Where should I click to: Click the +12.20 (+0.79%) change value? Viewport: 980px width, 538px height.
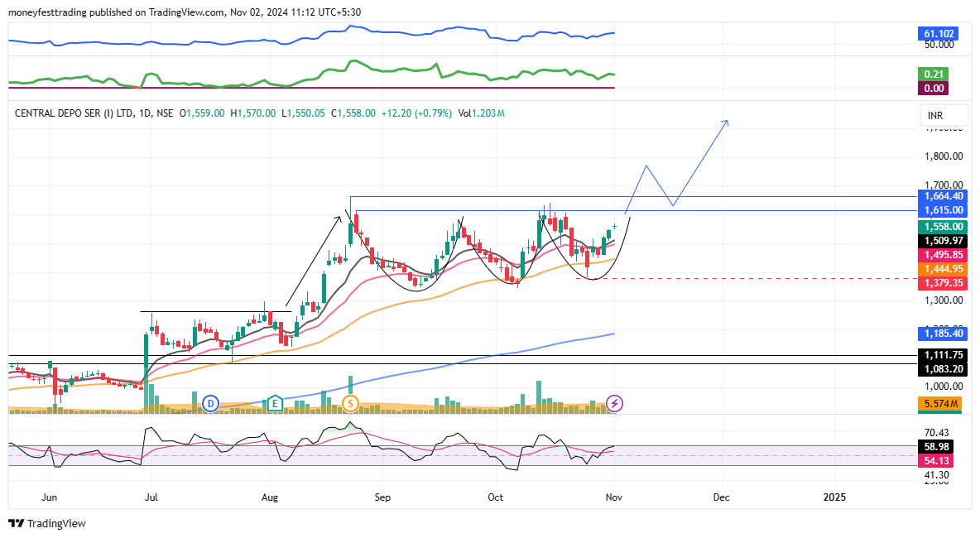pyautogui.click(x=416, y=113)
